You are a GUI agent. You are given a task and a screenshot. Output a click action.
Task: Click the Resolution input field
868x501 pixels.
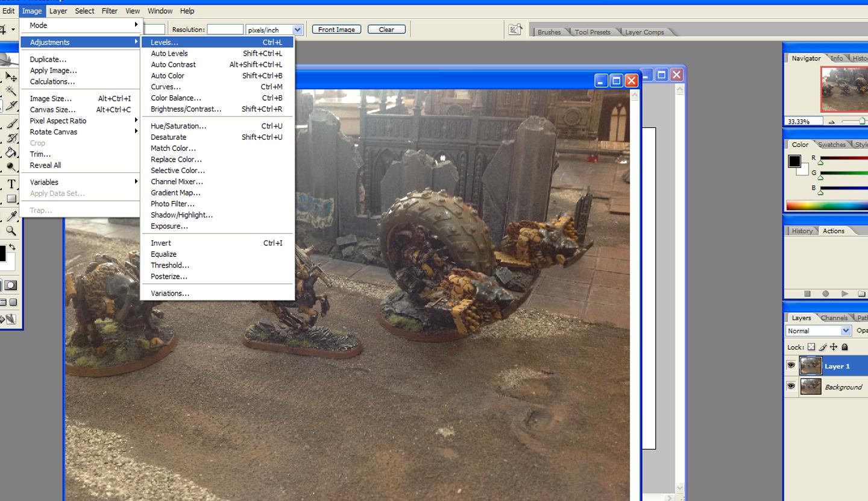tap(225, 30)
